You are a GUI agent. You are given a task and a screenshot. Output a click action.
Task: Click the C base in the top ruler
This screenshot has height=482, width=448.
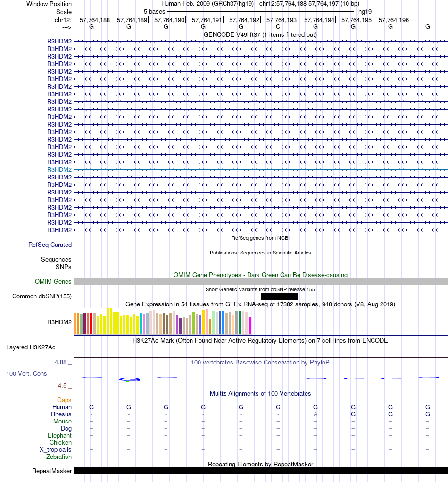tap(278, 27)
